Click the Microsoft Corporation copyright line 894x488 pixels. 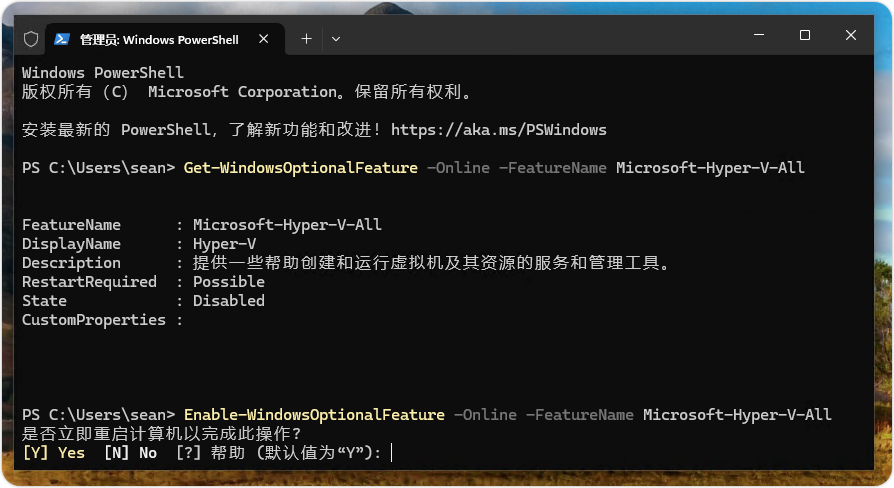247,92
